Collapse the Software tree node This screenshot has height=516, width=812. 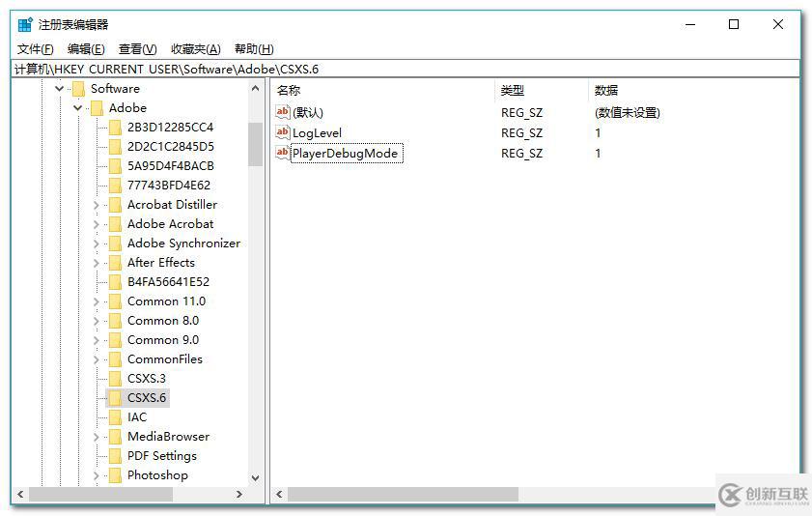pos(60,89)
